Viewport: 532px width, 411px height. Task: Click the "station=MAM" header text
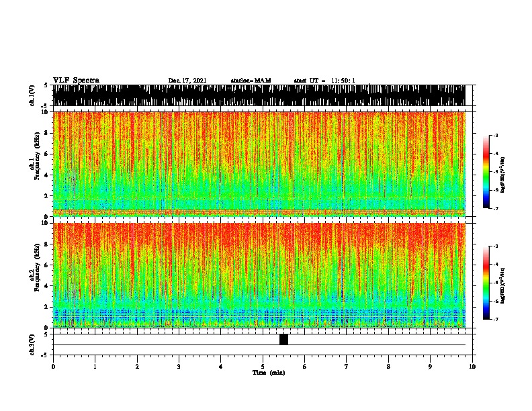tap(251, 81)
